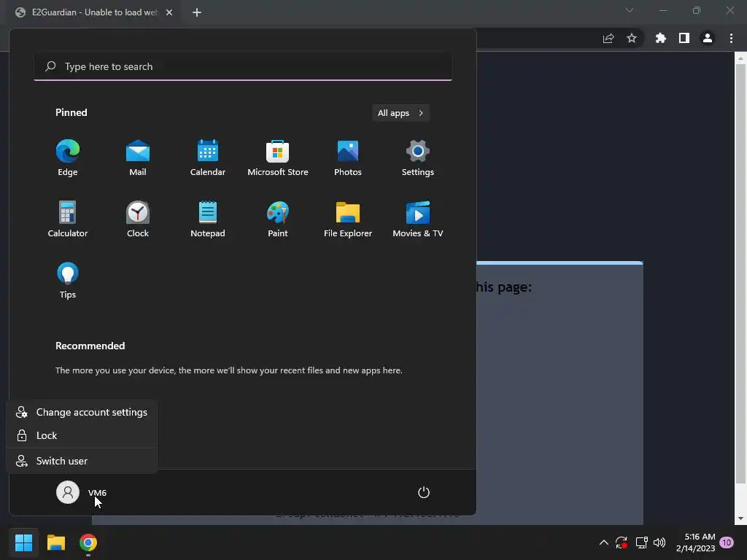Click the Type here to search box
Image resolution: width=747 pixels, height=560 pixels.
(x=243, y=66)
